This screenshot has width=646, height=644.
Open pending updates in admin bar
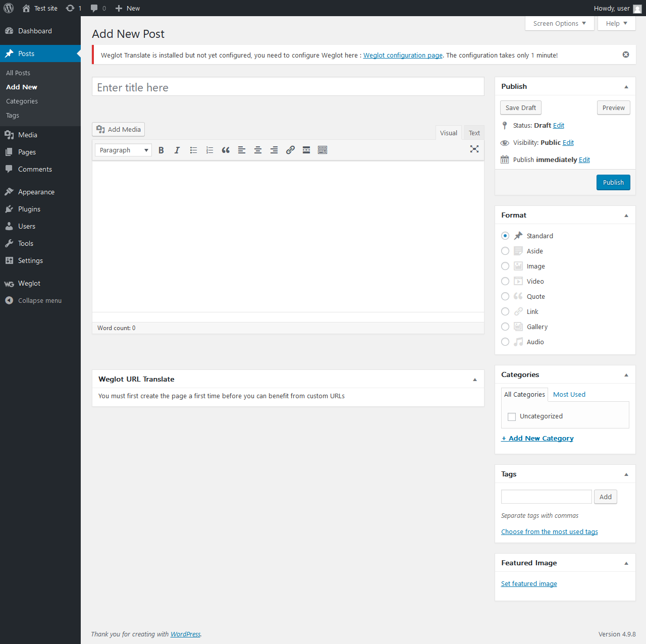(74, 8)
